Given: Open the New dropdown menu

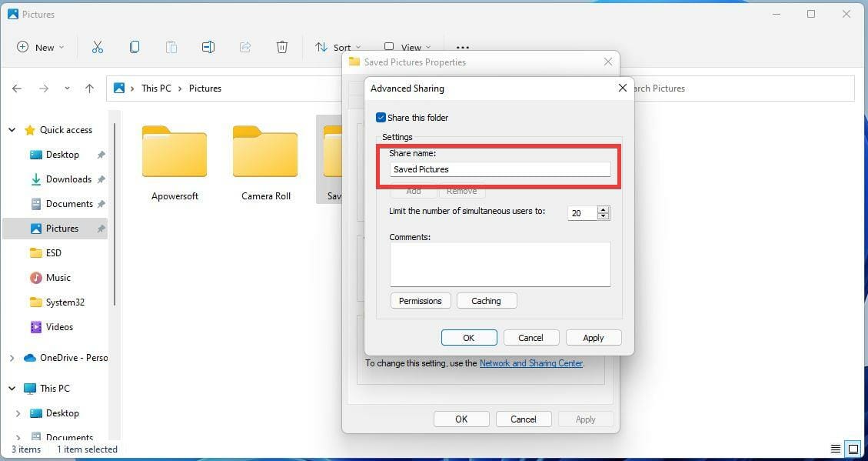Looking at the screenshot, I should [x=41, y=47].
